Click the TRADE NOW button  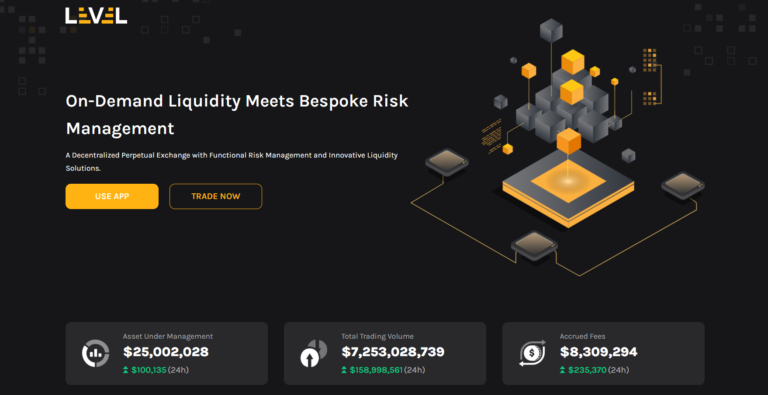216,196
